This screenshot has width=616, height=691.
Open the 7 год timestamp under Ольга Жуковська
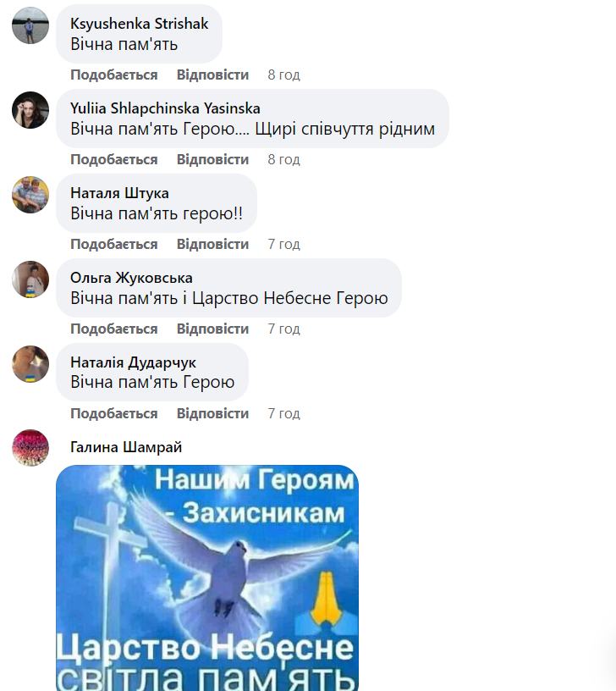[x=284, y=329]
